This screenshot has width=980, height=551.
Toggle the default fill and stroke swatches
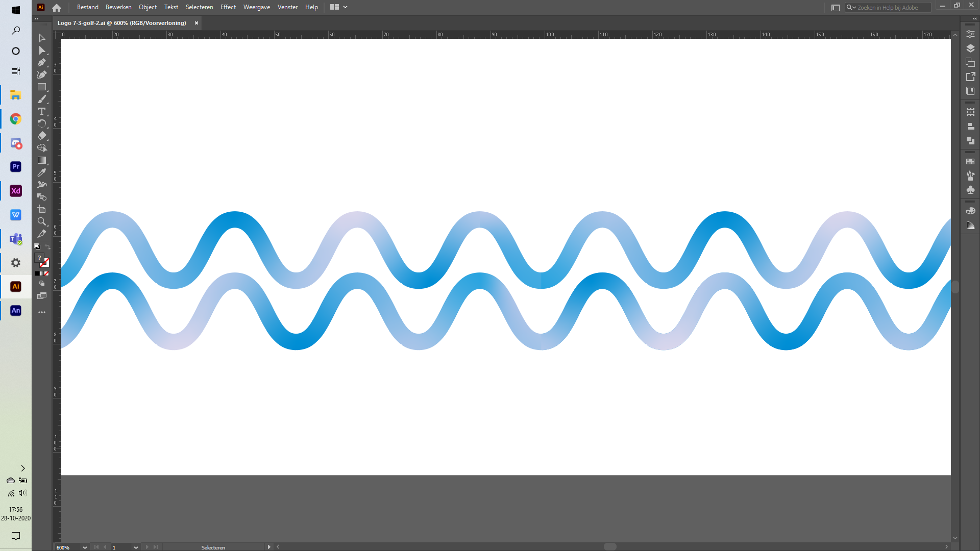point(37,246)
